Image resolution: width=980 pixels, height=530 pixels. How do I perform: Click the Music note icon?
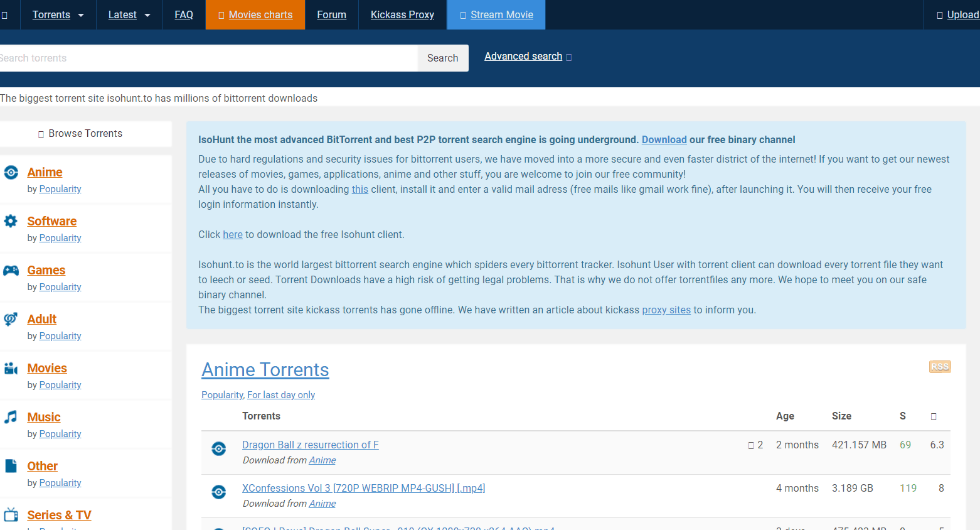click(11, 417)
